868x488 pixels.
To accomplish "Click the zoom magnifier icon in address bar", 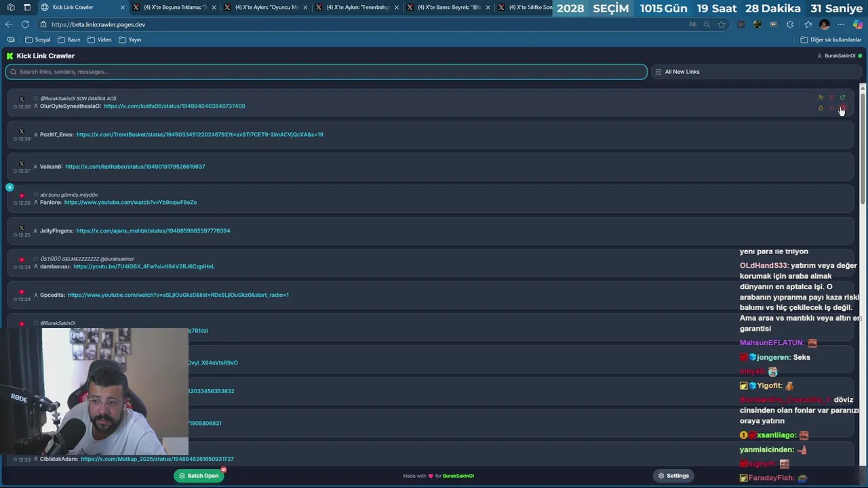I will 707,24.
